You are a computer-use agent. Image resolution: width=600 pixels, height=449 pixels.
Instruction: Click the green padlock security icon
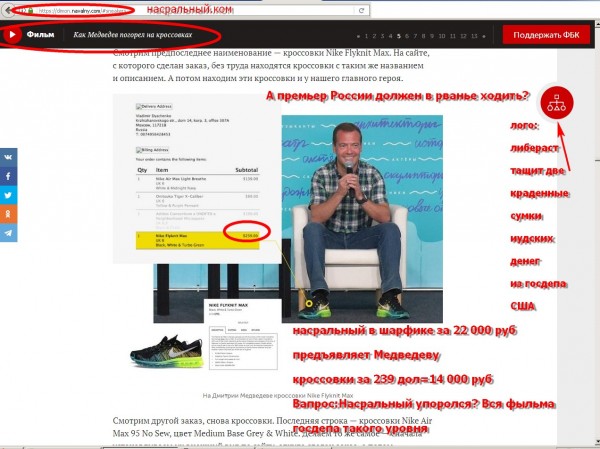tap(30, 11)
